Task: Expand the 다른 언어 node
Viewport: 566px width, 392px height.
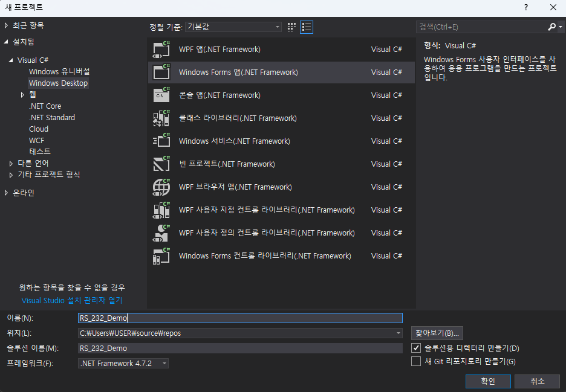Action: 11,163
